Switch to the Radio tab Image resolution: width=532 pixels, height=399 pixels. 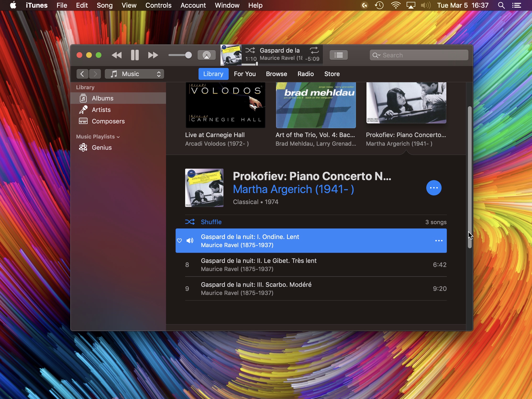[305, 74]
